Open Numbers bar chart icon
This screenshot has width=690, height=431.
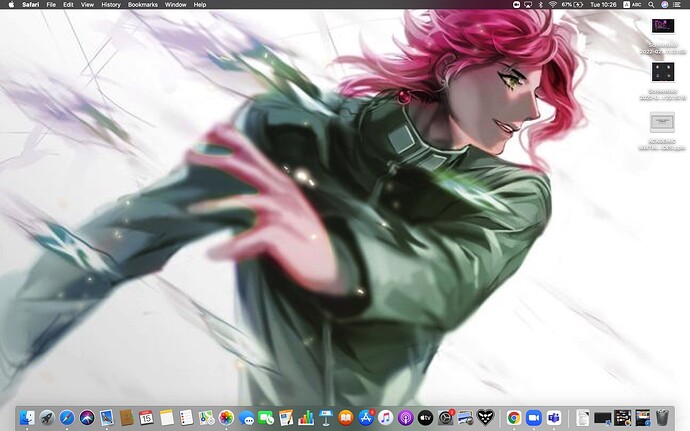coord(306,417)
